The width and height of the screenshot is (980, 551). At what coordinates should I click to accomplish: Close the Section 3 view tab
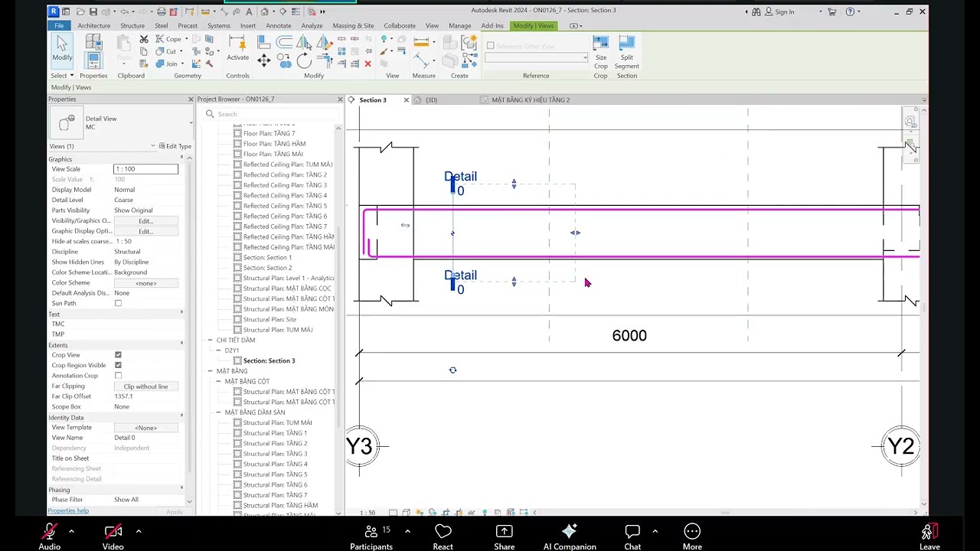point(406,100)
